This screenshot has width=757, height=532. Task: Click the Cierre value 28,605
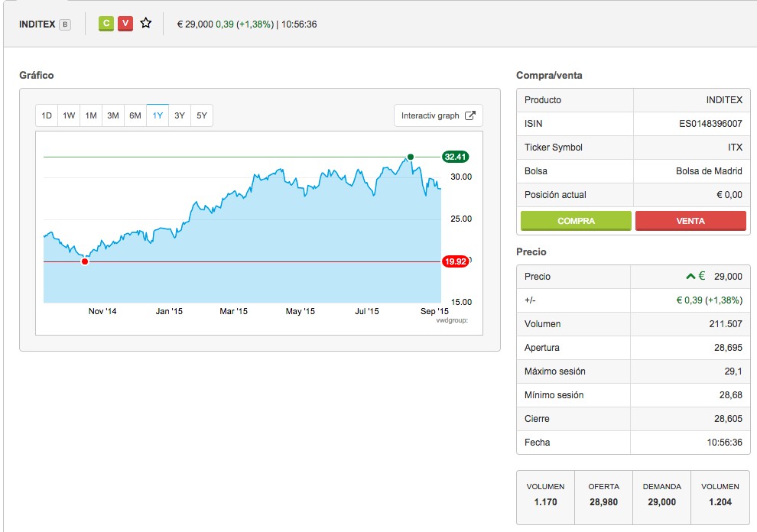728,419
